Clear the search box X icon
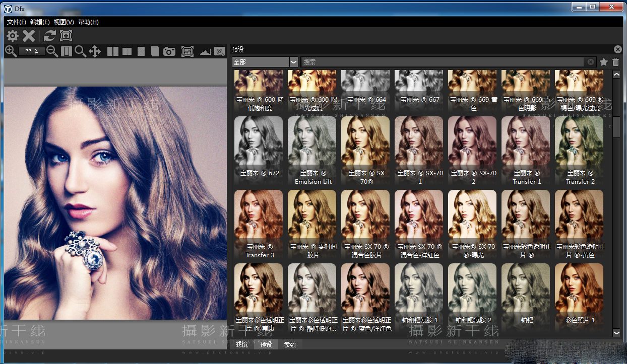 [x=590, y=62]
